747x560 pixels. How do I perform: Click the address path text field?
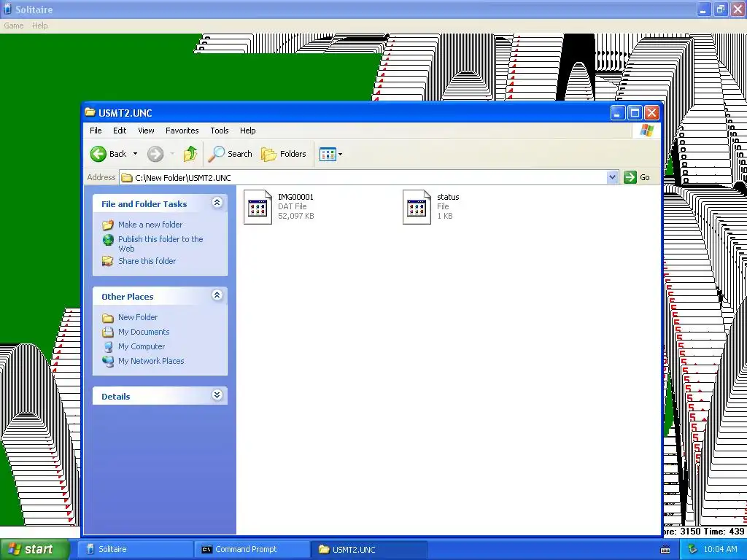coord(363,178)
